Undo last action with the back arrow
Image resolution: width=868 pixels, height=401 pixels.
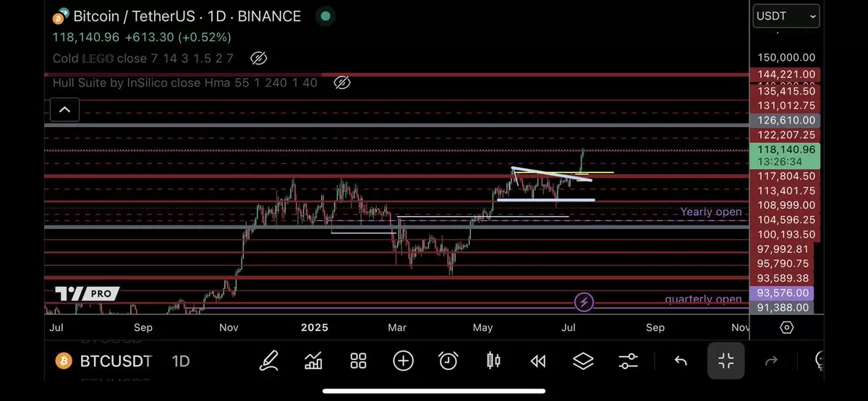tap(681, 361)
